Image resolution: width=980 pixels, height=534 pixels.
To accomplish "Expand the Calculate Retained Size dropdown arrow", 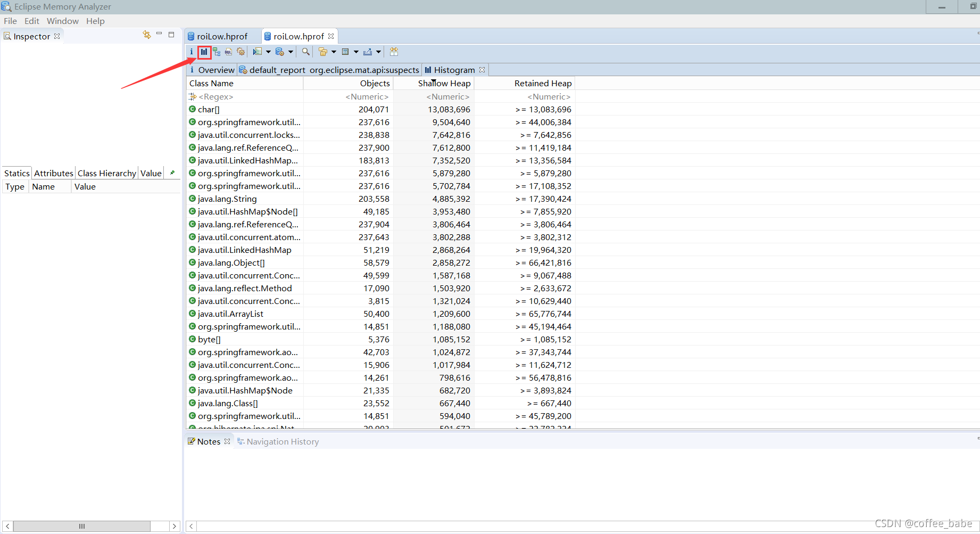I will (356, 52).
